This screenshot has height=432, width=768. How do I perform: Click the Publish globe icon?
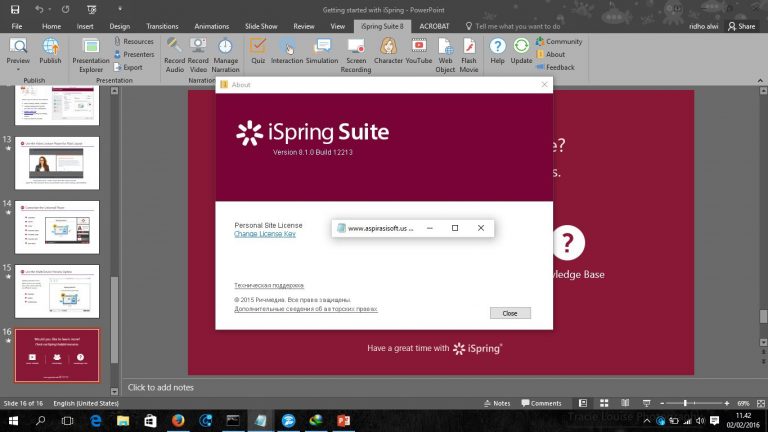[x=50, y=46]
